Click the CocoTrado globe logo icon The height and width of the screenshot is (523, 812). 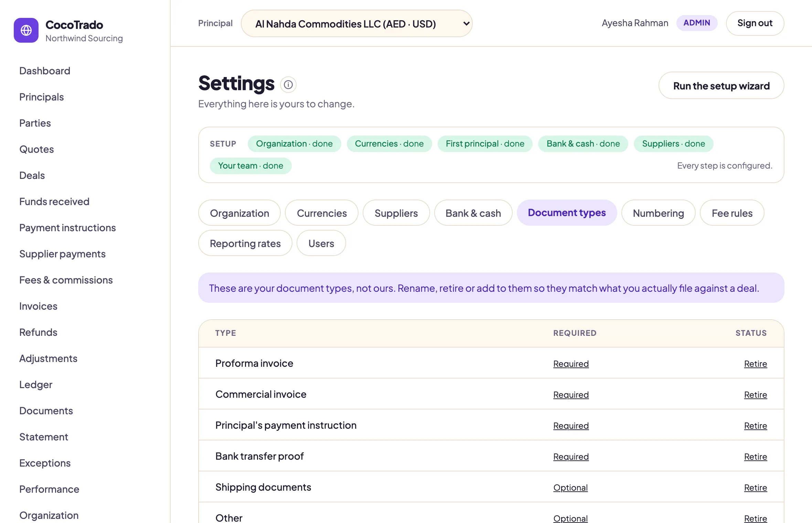coord(26,30)
